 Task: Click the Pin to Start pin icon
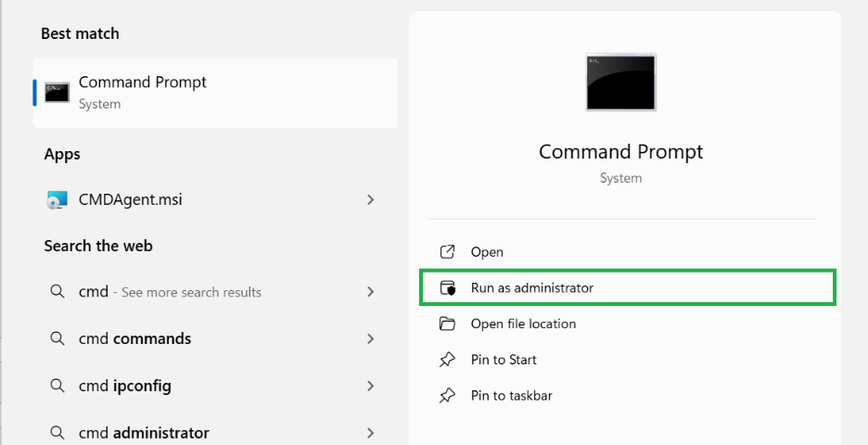447,360
